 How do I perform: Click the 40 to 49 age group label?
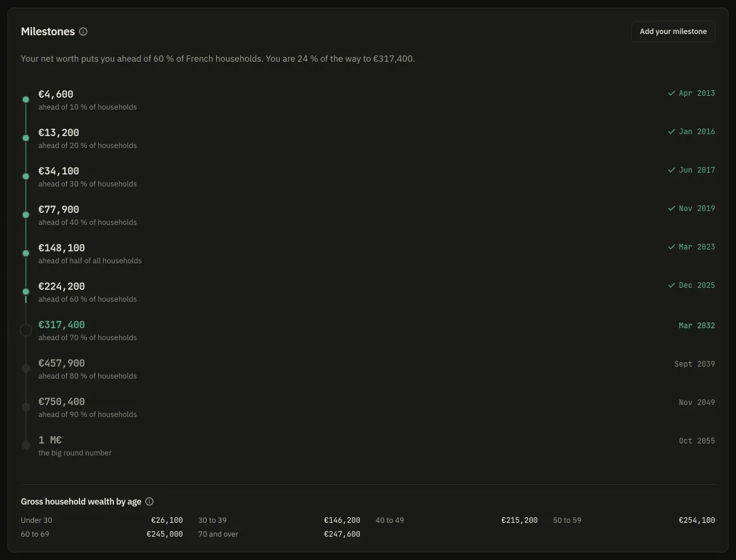coord(389,520)
